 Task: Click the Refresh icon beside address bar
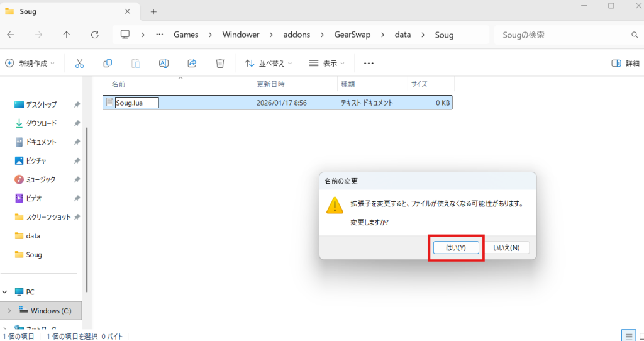point(95,35)
